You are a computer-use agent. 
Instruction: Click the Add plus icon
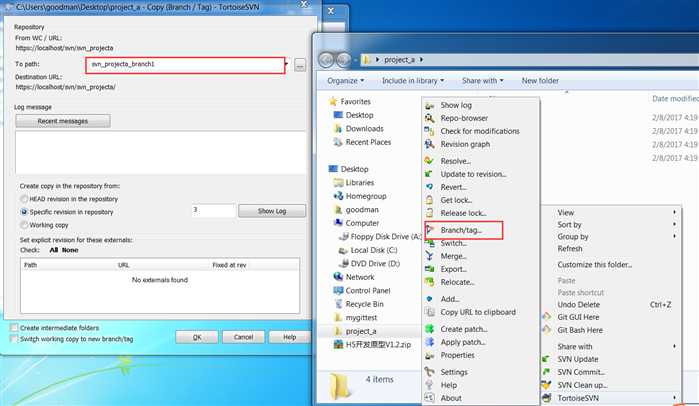coord(430,299)
